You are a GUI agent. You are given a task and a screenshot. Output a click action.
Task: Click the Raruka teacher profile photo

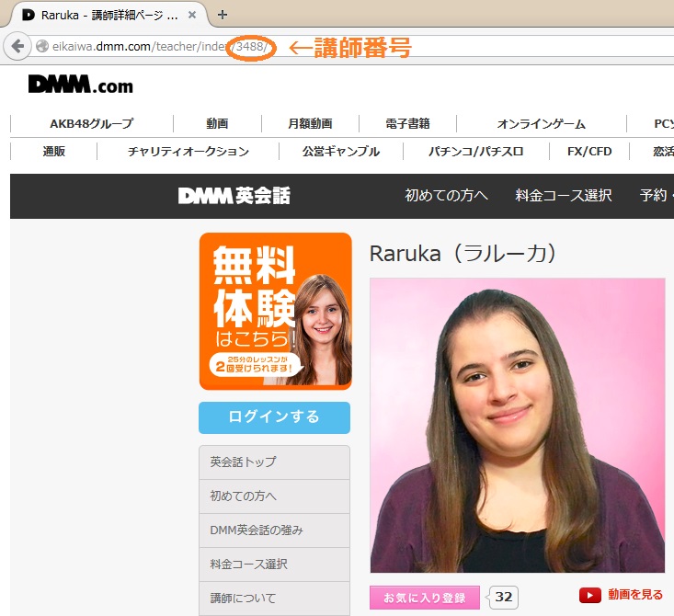point(518,425)
